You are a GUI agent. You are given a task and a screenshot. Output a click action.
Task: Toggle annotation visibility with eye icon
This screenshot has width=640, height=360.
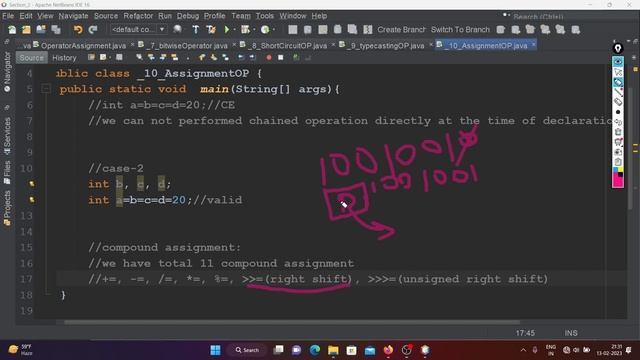coord(618,62)
